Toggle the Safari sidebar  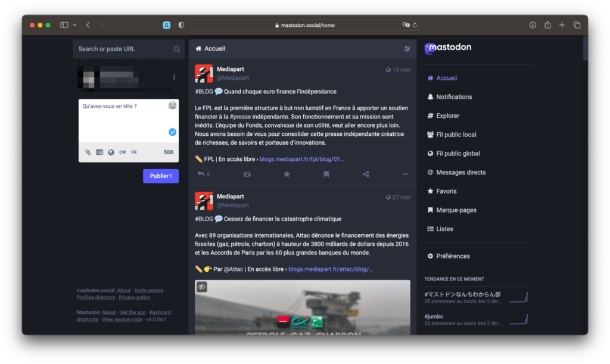point(64,25)
